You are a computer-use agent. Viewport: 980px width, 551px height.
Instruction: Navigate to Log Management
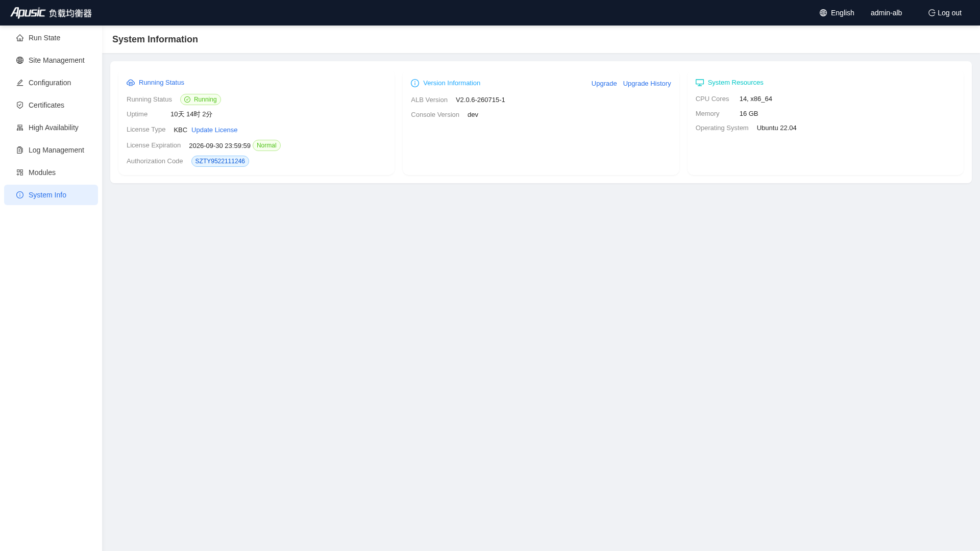pyautogui.click(x=51, y=150)
